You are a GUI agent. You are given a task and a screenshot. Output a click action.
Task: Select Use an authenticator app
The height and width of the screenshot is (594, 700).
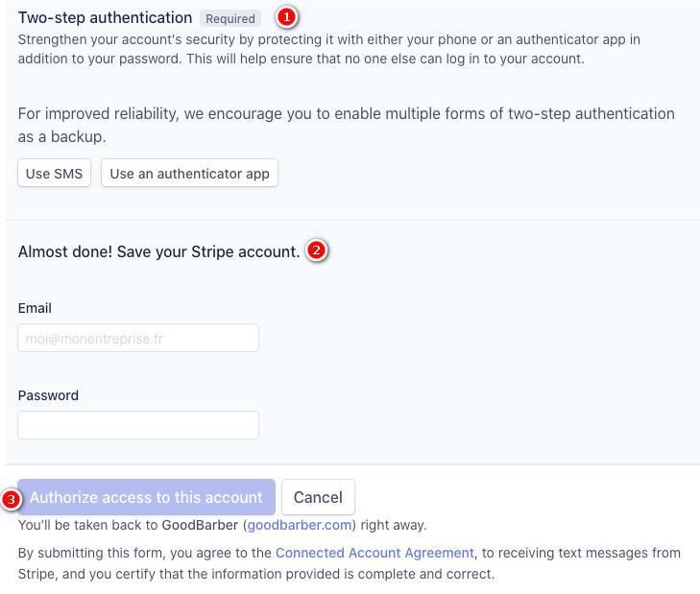(189, 174)
